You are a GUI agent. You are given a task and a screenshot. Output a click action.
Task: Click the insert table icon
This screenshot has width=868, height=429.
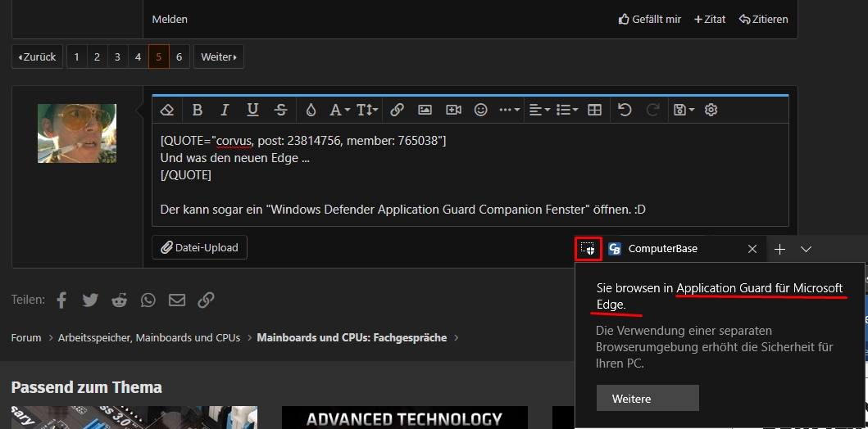[594, 110]
